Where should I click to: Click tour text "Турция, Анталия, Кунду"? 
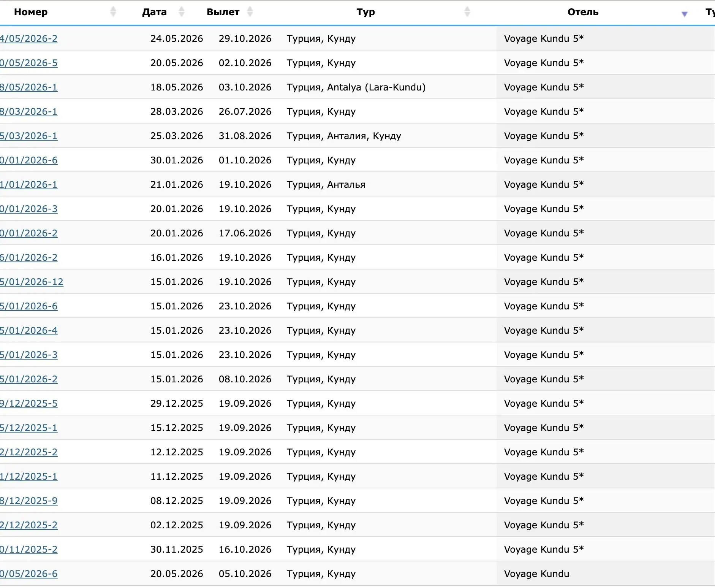coord(344,136)
